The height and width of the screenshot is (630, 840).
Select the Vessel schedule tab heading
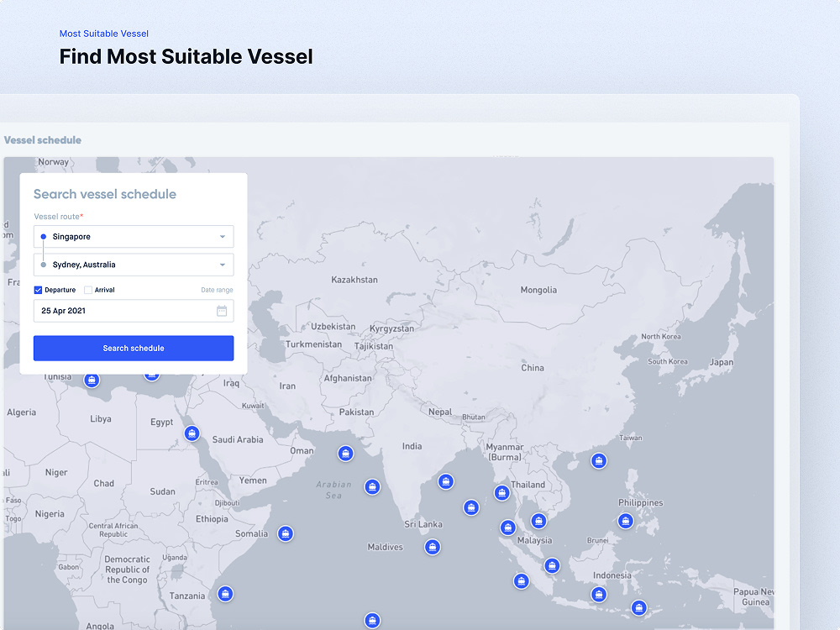(43, 140)
